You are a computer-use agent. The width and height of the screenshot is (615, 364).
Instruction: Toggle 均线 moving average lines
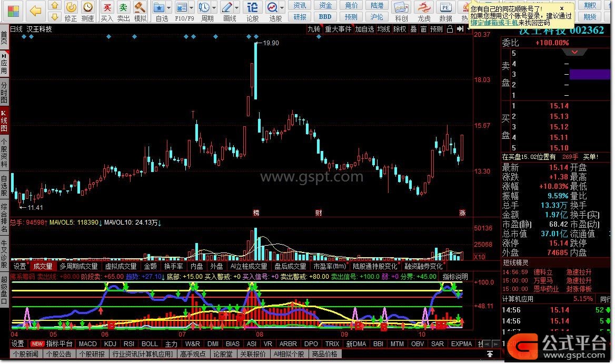(x=384, y=29)
